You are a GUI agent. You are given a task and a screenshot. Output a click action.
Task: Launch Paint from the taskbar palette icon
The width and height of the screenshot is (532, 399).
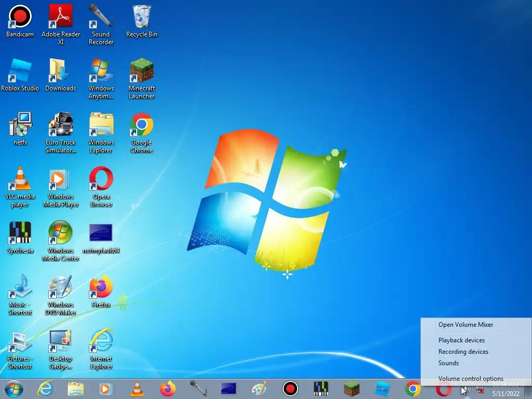pyautogui.click(x=260, y=389)
